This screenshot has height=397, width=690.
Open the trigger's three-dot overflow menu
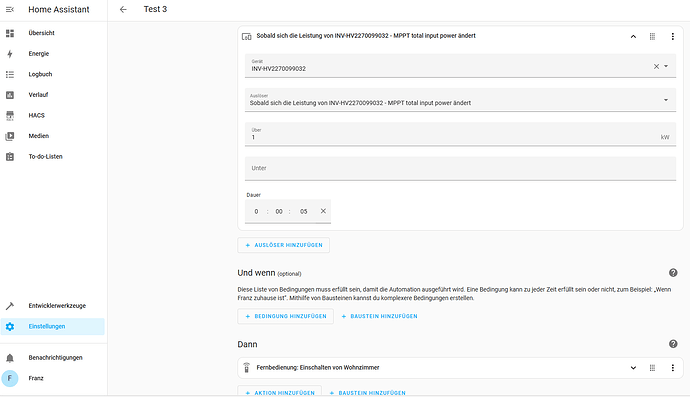click(x=672, y=37)
